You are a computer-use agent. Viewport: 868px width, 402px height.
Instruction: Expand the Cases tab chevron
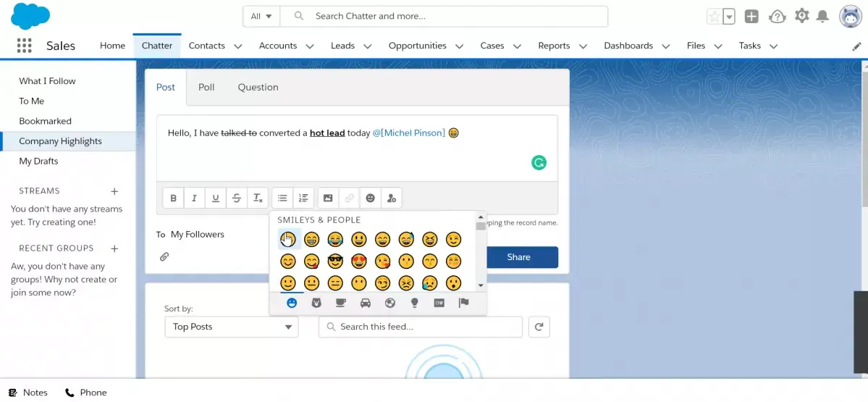[517, 46]
